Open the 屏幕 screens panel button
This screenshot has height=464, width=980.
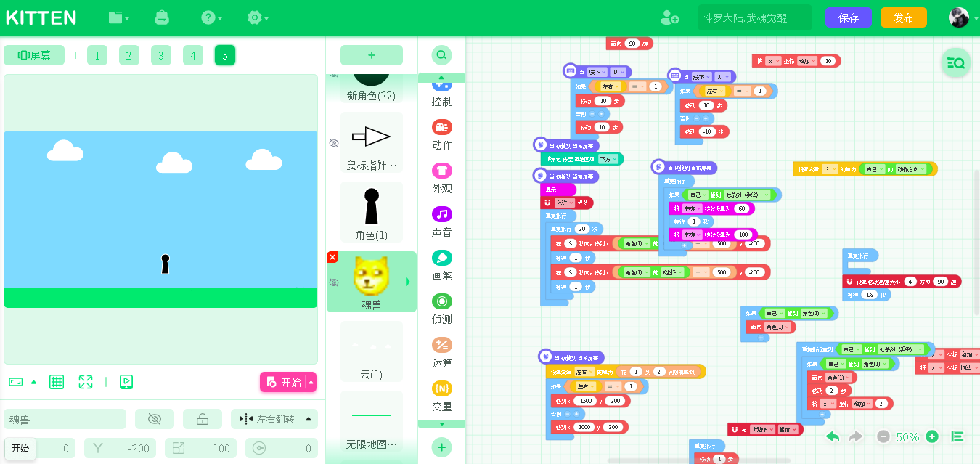click(x=34, y=55)
